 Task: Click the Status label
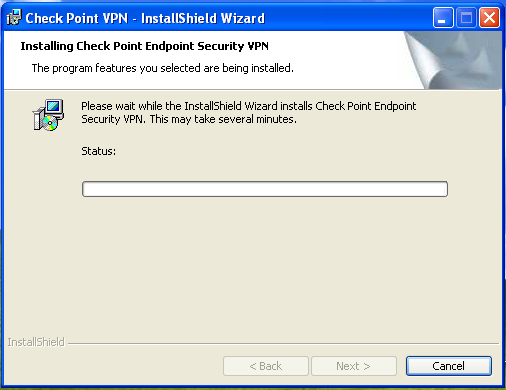99,151
